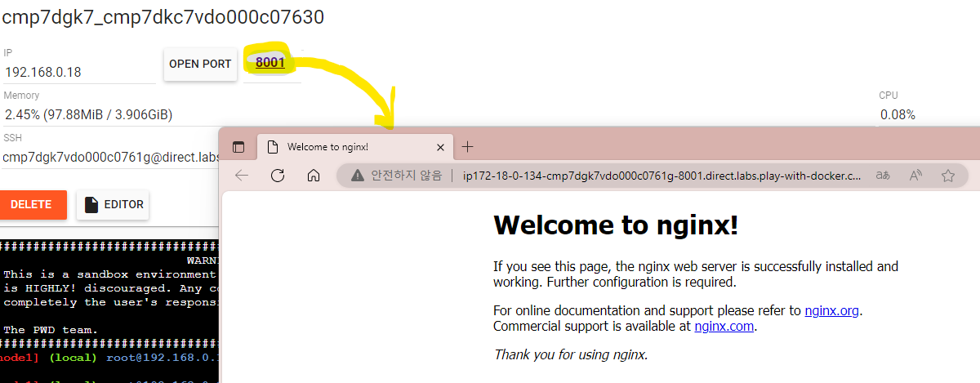The width and height of the screenshot is (980, 383).
Task: Toggle the browser tab actions sidebar icon
Action: [238, 147]
